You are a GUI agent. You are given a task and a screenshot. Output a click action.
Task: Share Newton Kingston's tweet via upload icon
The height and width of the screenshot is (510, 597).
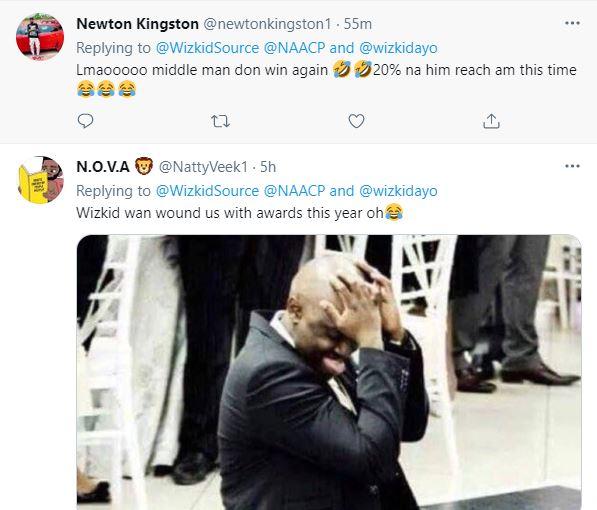491,121
